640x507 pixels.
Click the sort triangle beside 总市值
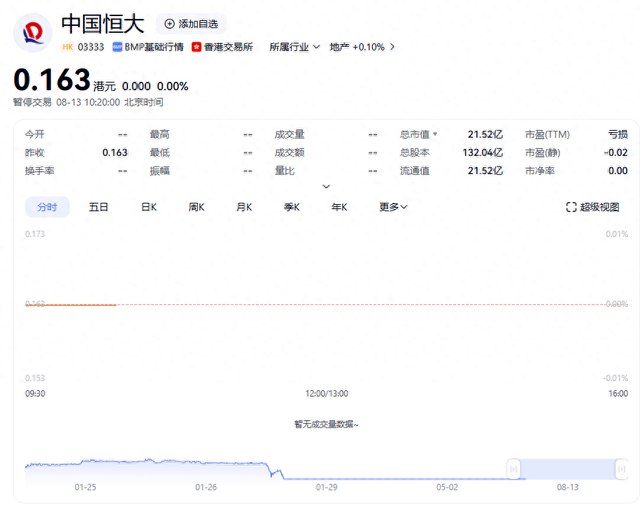point(435,134)
